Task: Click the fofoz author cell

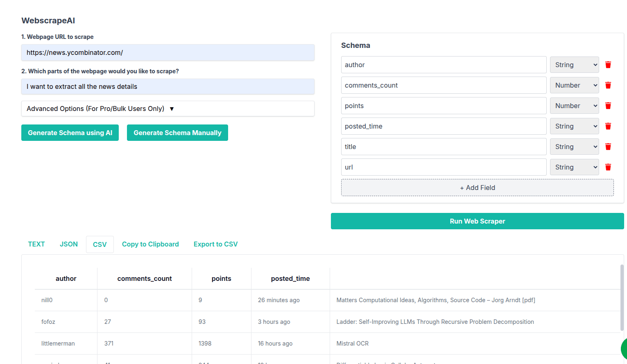Action: [66, 322]
